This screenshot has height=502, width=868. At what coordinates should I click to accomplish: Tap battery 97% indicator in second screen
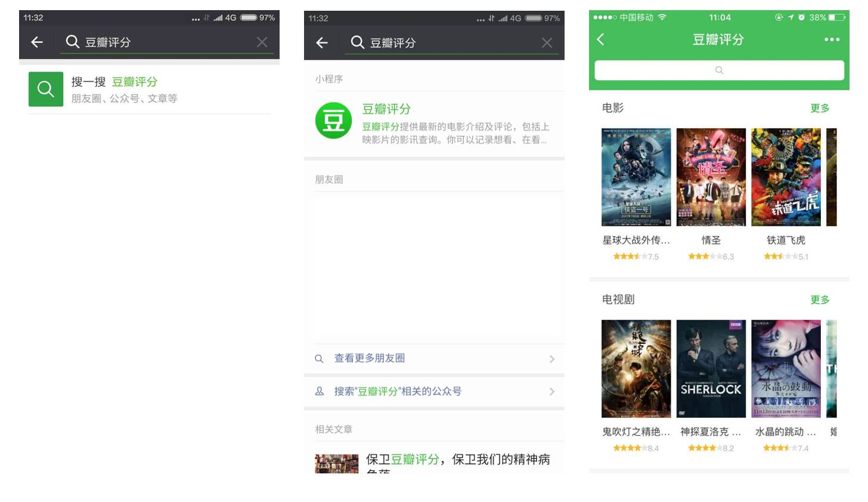[542, 18]
